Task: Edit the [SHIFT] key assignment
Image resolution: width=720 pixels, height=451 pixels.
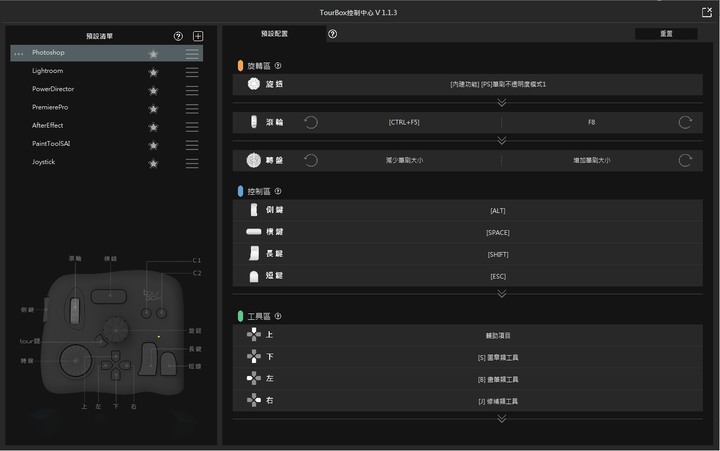Action: [498, 254]
